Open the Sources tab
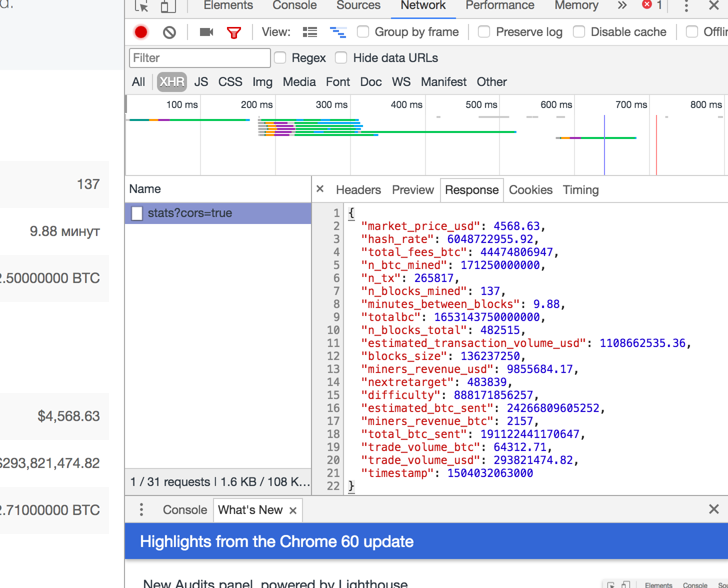 [358, 5]
